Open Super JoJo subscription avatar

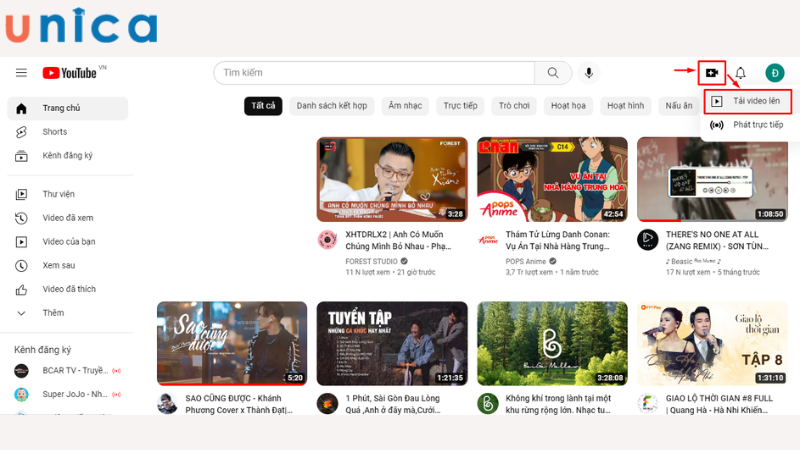[21, 394]
